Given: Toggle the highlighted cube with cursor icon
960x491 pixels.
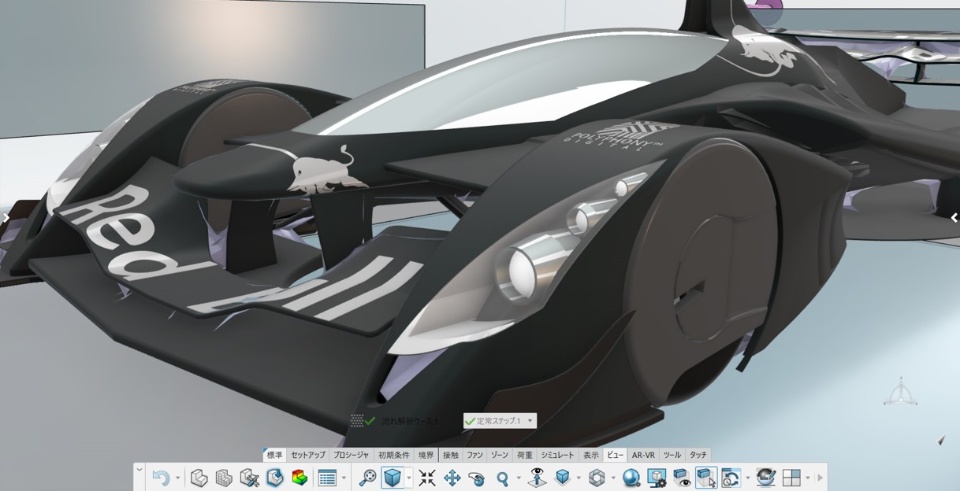Looking at the screenshot, I should click(x=706, y=478).
